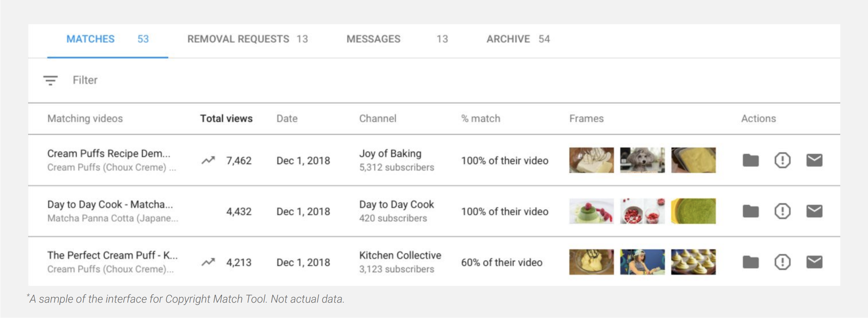
Task: Select the Matches tab
Action: pyautogui.click(x=107, y=39)
